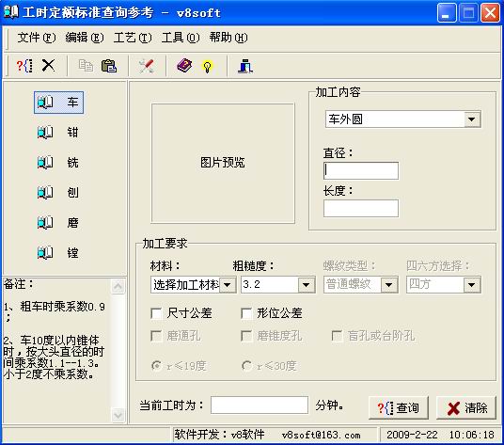Close the v8soft window
Screen dimensions: 504x445
[490, 13]
